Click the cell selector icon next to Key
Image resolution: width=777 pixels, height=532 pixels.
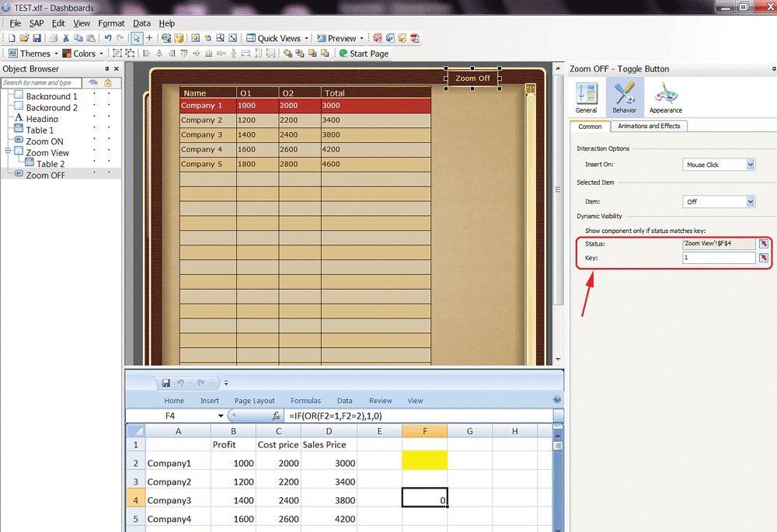point(764,258)
